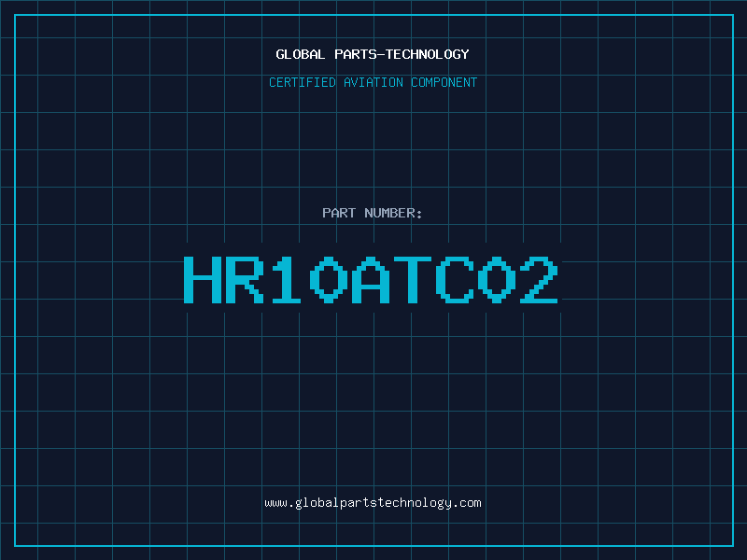The width and height of the screenshot is (747, 560).
Task: Click the .com ending of the website URL
Action: click(467, 502)
